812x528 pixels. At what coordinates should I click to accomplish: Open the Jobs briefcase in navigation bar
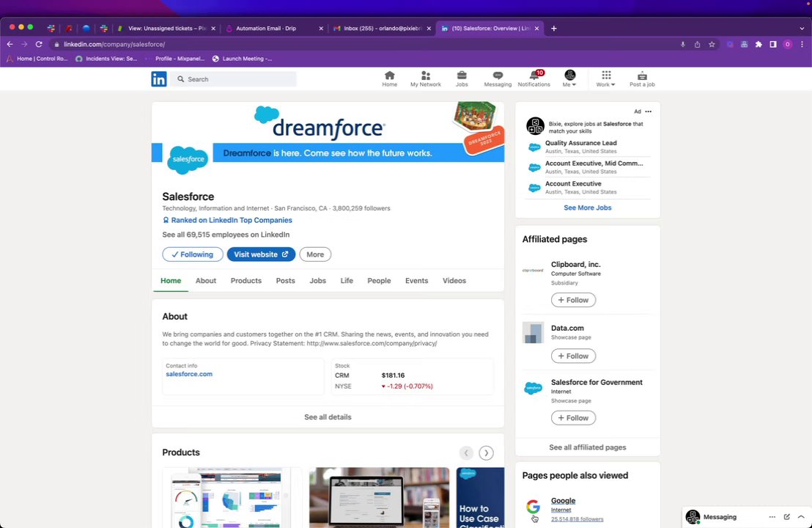tap(462, 78)
